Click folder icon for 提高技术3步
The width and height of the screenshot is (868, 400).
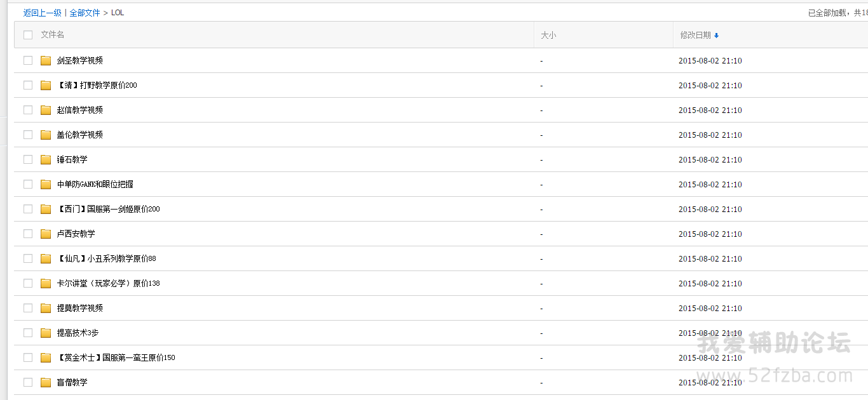(x=46, y=333)
